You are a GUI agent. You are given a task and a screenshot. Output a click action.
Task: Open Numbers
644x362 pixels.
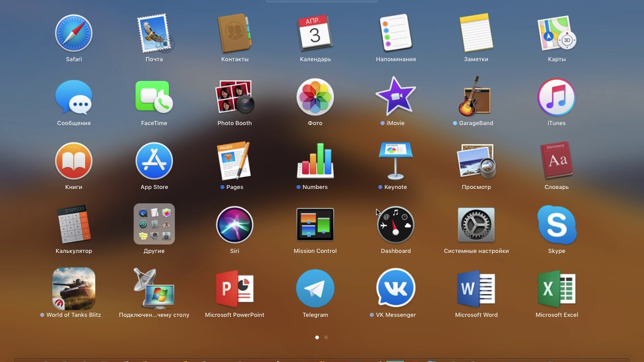tap(315, 161)
